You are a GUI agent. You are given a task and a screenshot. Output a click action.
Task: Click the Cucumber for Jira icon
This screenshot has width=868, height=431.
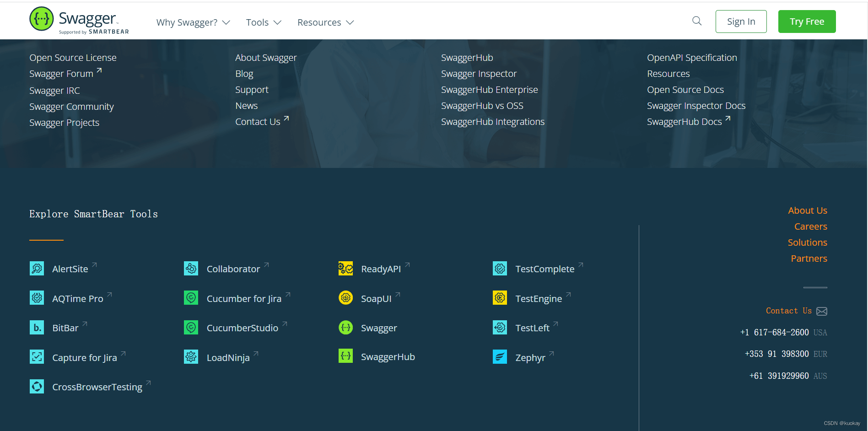click(x=191, y=298)
